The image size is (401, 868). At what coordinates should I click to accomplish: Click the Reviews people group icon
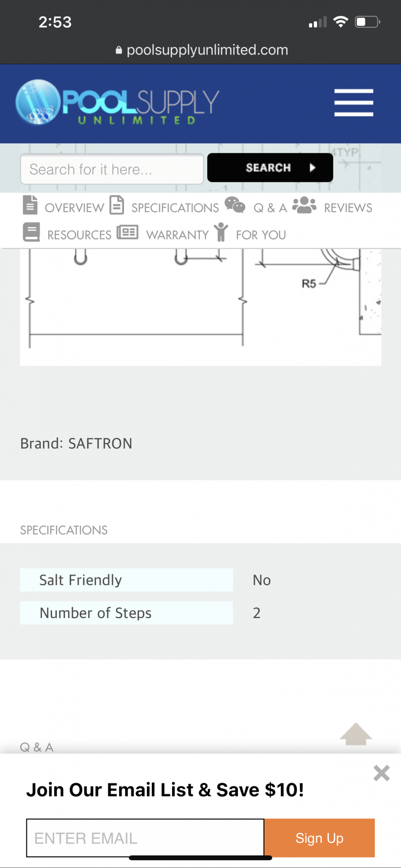pyautogui.click(x=304, y=205)
